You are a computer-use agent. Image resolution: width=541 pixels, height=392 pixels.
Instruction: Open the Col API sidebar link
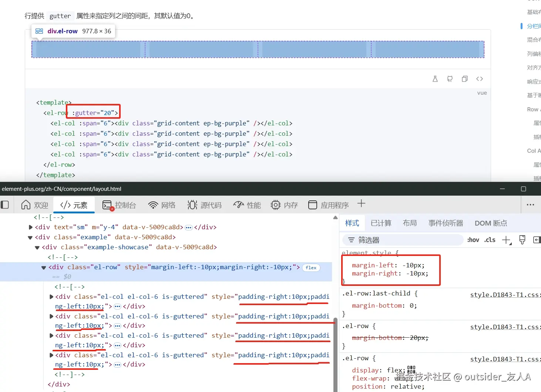click(534, 151)
